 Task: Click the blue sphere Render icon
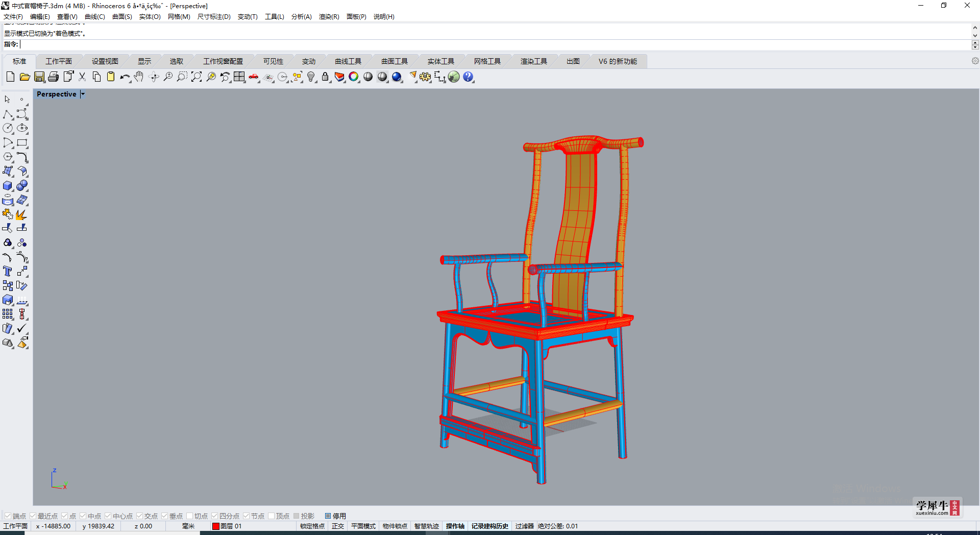coord(397,77)
